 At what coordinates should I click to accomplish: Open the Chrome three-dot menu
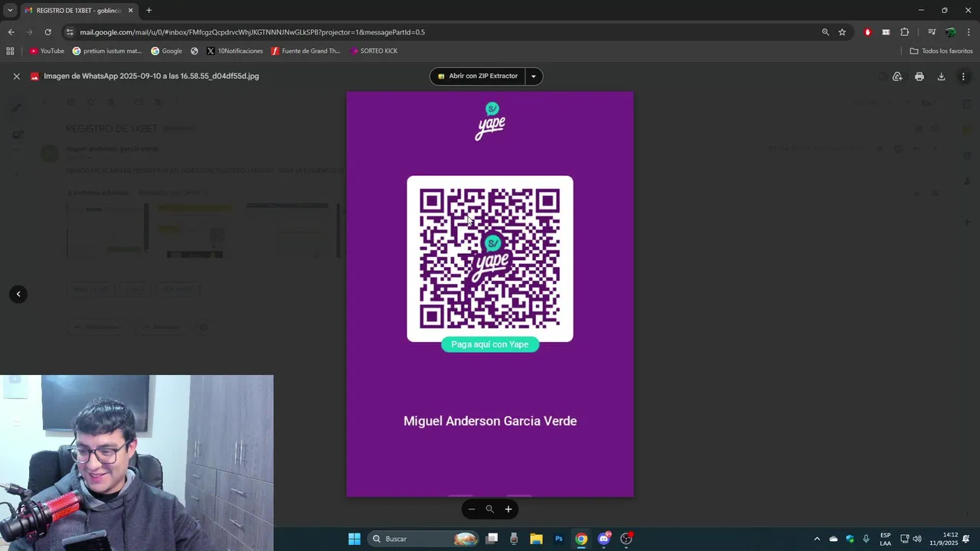click(x=969, y=32)
